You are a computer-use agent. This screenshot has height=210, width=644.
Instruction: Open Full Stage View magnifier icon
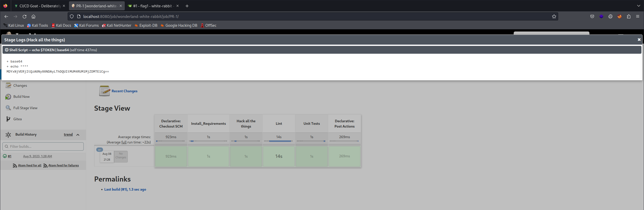coord(8,108)
